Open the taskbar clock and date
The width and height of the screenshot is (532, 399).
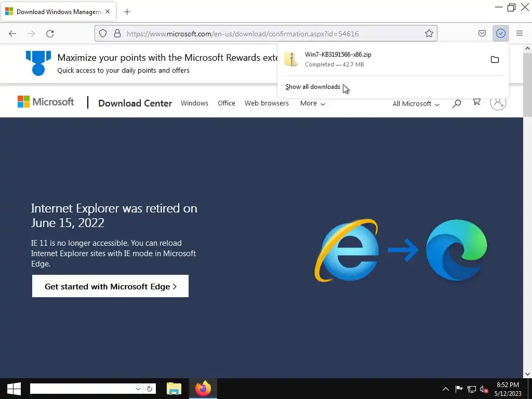click(x=508, y=389)
